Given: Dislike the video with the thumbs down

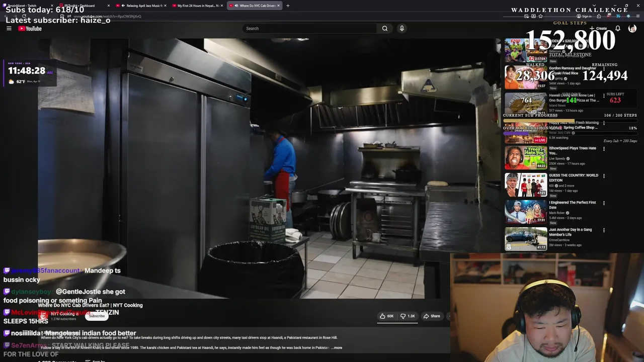Looking at the screenshot, I should click(408, 316).
